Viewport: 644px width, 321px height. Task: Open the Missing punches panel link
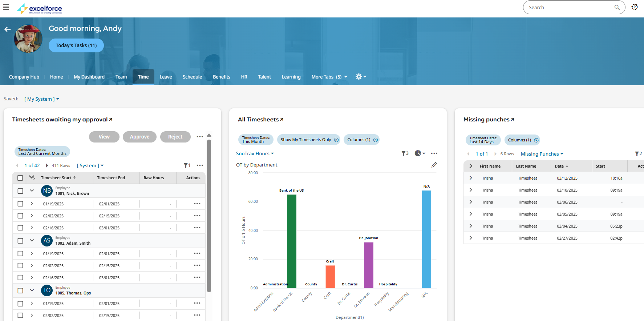(489, 119)
